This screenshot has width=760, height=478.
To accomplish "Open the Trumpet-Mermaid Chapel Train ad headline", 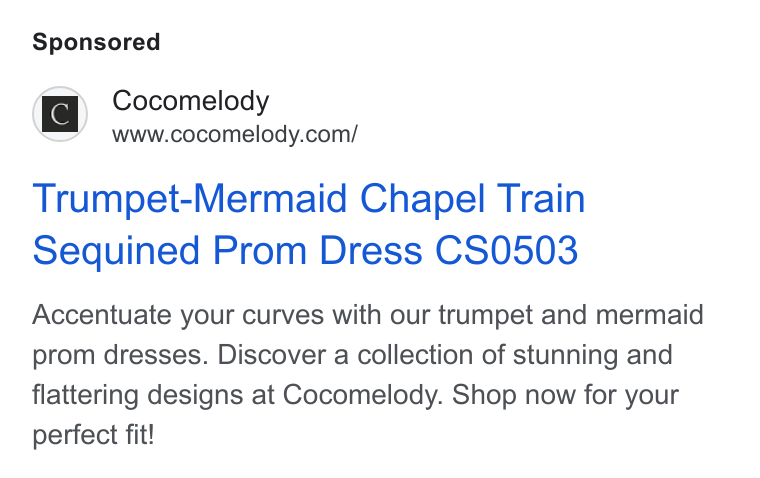I will [x=309, y=224].
